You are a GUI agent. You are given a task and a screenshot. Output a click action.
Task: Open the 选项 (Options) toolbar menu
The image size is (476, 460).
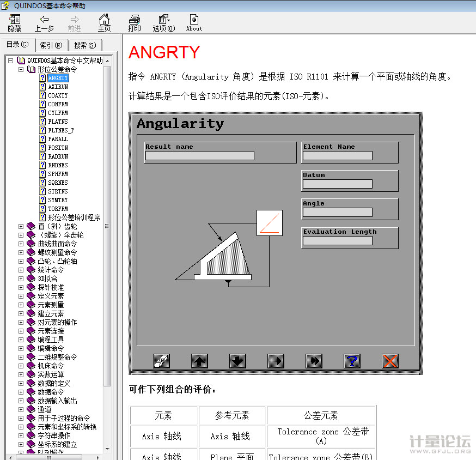163,23
